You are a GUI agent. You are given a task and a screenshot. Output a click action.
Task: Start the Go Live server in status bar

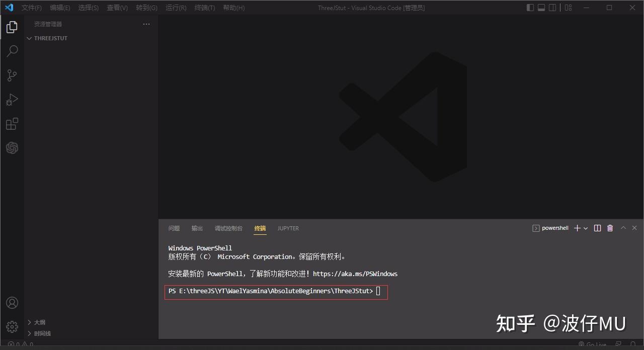[x=592, y=345]
